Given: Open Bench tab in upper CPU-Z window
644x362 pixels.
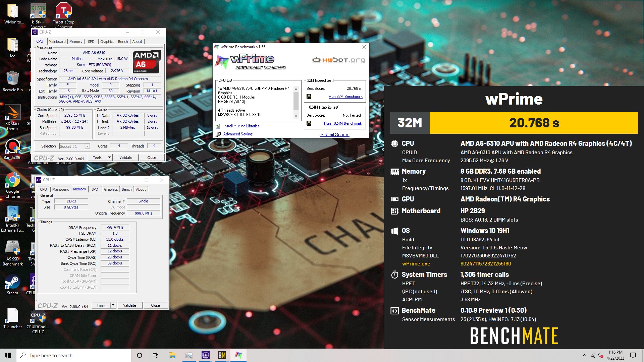Looking at the screenshot, I should coord(123,42).
